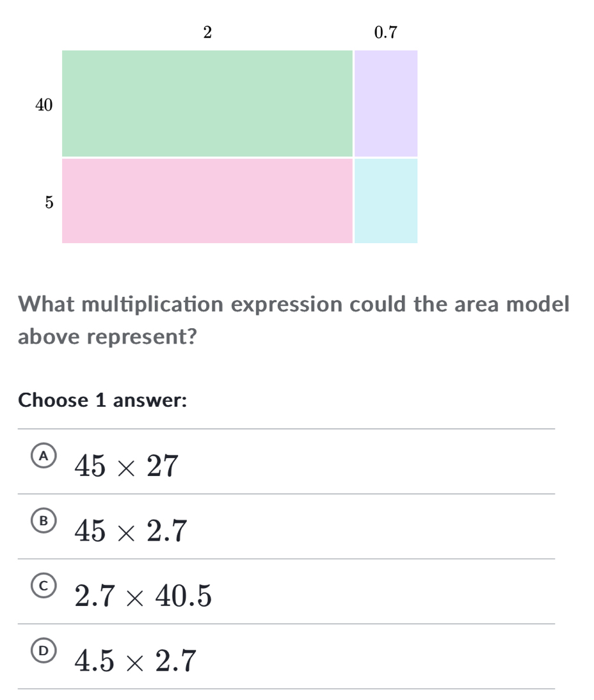Click the label 40 on the model
This screenshot has width=594, height=700.
tap(43, 104)
